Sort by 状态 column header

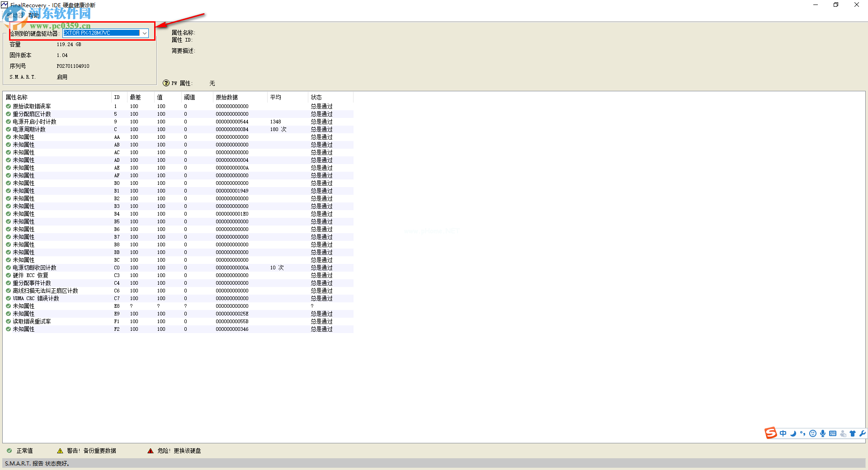pyautogui.click(x=331, y=97)
